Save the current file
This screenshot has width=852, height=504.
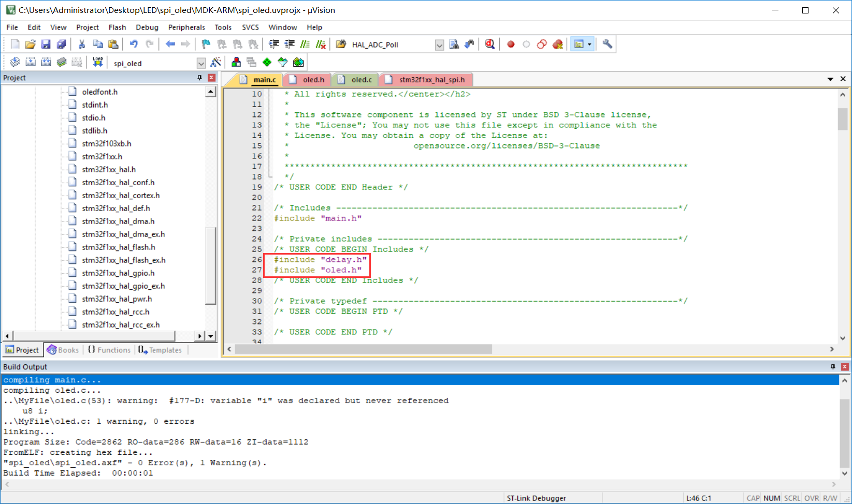(x=46, y=45)
